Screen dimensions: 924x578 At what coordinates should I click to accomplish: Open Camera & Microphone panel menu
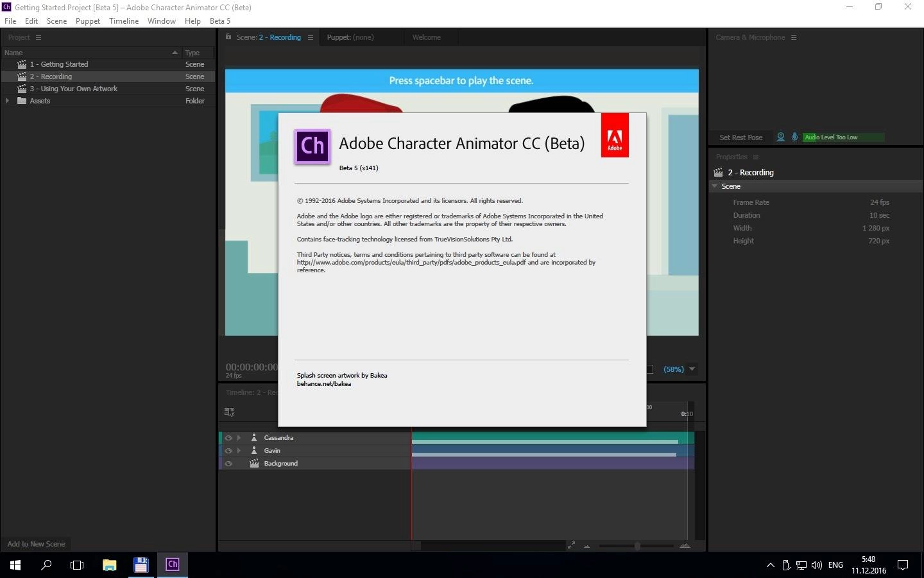(794, 37)
